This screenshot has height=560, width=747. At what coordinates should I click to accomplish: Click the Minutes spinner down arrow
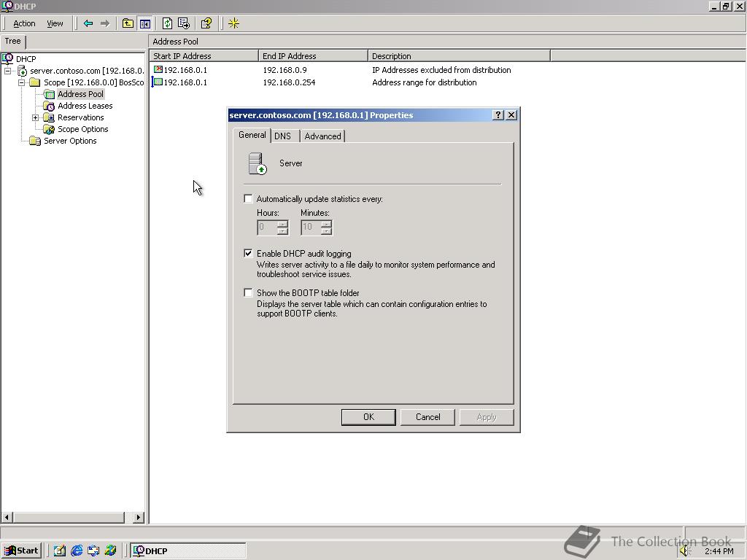tap(326, 231)
